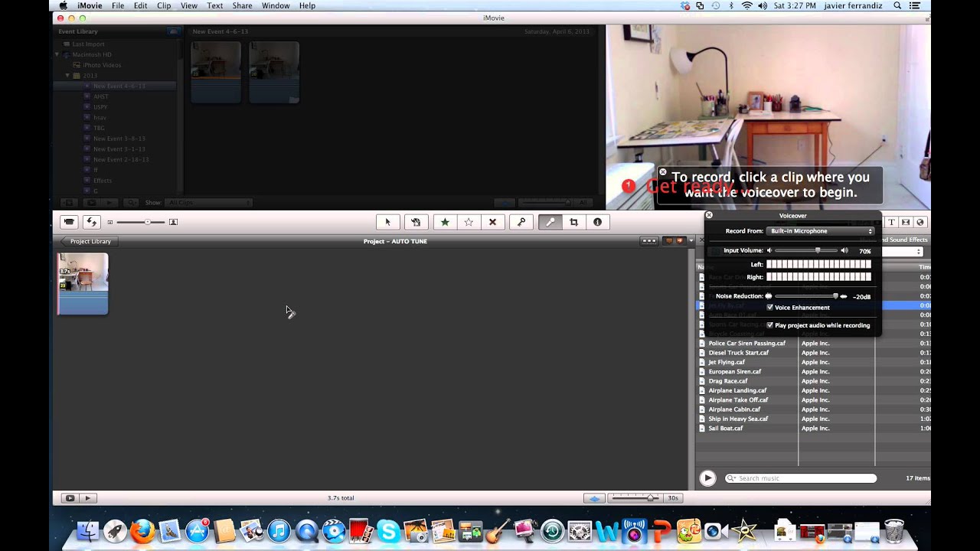The image size is (980, 551).
Task: Open the transitions browser icon
Action: coord(906,222)
